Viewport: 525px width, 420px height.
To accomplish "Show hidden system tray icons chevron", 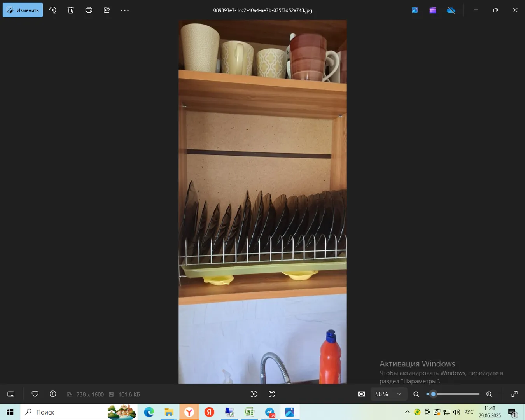I will click(407, 412).
